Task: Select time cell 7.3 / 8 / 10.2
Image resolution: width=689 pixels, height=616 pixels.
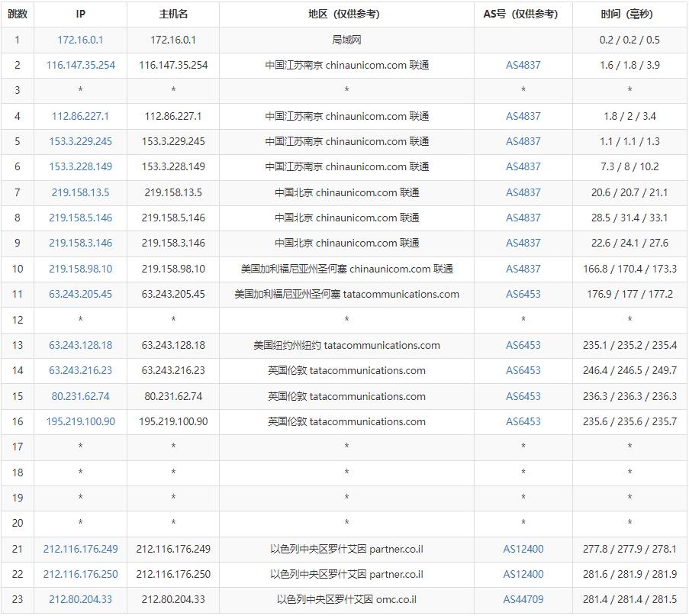Action: tap(629, 166)
